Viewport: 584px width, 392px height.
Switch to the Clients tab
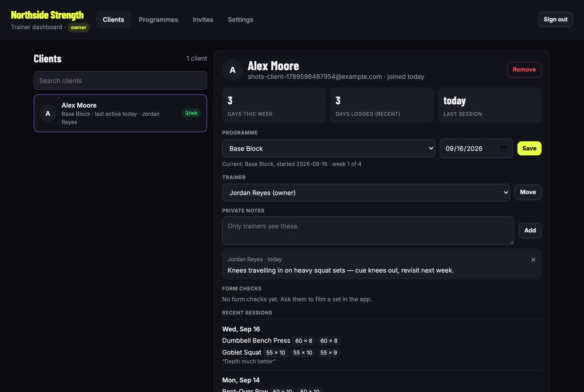point(114,19)
